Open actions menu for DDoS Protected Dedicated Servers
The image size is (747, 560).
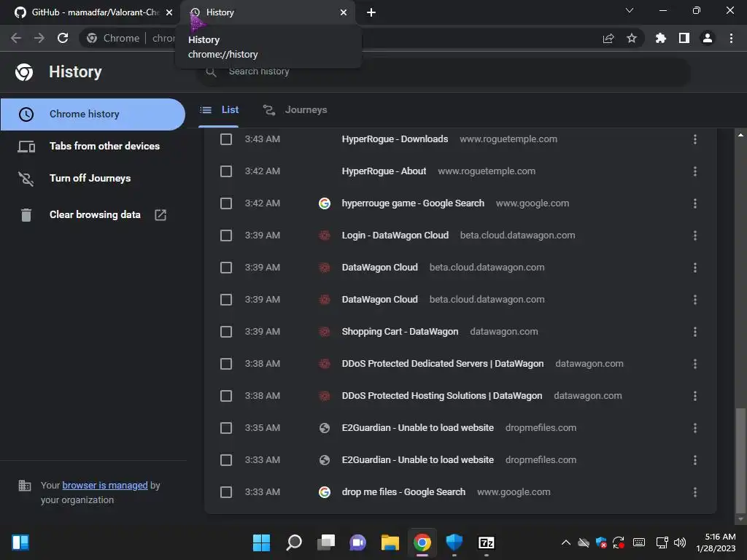[x=695, y=364]
